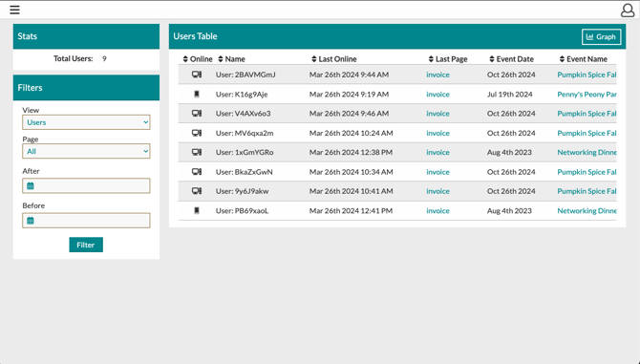Image resolution: width=640 pixels, height=364 pixels.
Task: Click the After date input field
Action: 86,186
